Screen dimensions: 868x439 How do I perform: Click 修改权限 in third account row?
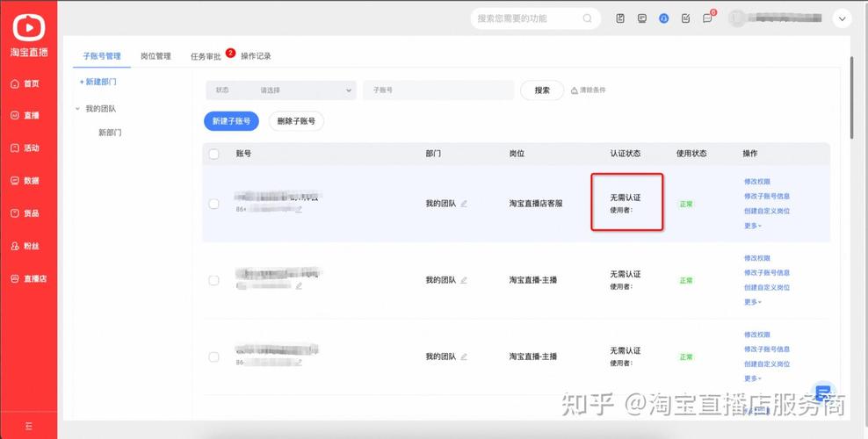(756, 335)
